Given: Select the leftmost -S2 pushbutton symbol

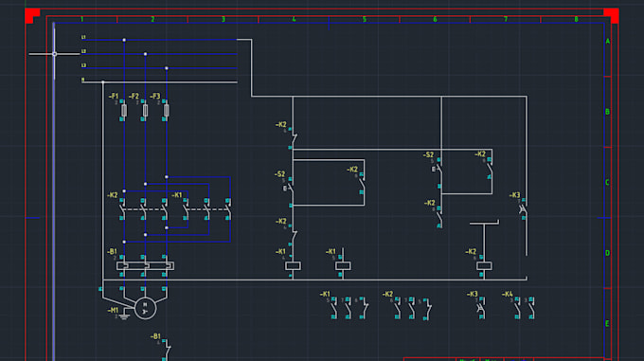Looking at the screenshot, I should coord(290,189).
